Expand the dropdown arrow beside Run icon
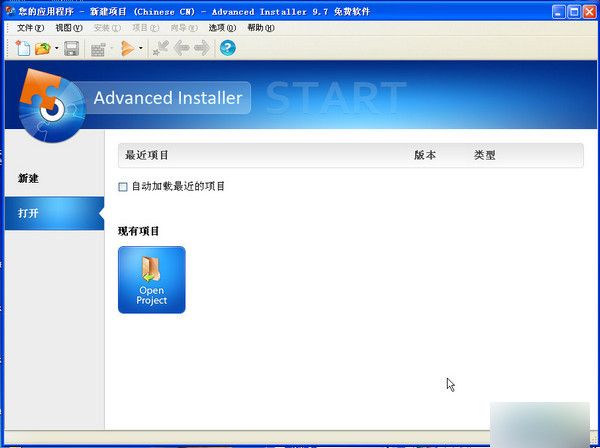Viewport: 600px width, 448px height. pyautogui.click(x=140, y=48)
